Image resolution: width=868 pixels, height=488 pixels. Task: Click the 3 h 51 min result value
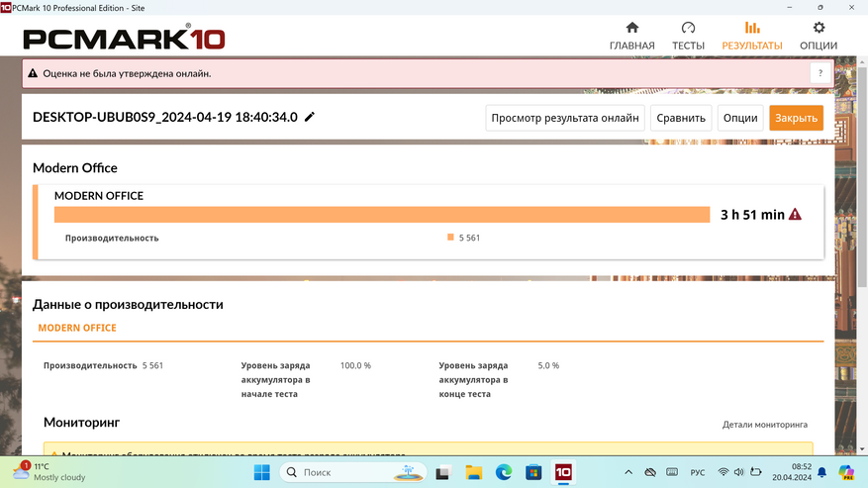[x=752, y=215]
